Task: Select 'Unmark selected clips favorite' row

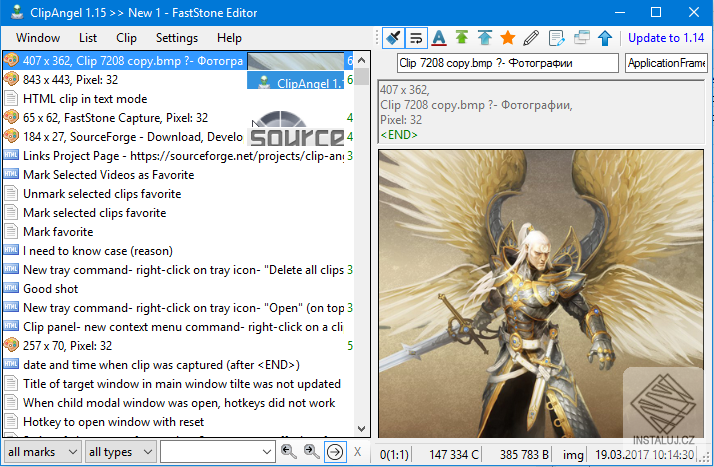Action: click(x=178, y=194)
